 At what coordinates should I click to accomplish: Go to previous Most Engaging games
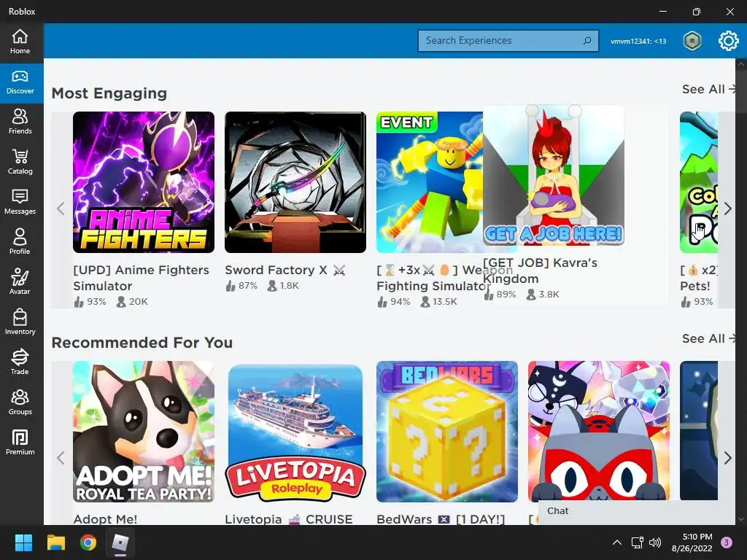pos(61,209)
